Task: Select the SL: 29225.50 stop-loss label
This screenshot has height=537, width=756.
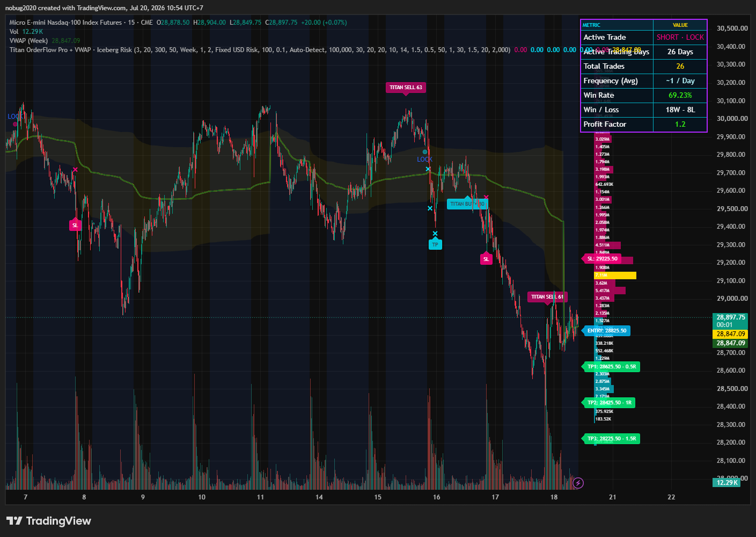Action: click(x=602, y=259)
